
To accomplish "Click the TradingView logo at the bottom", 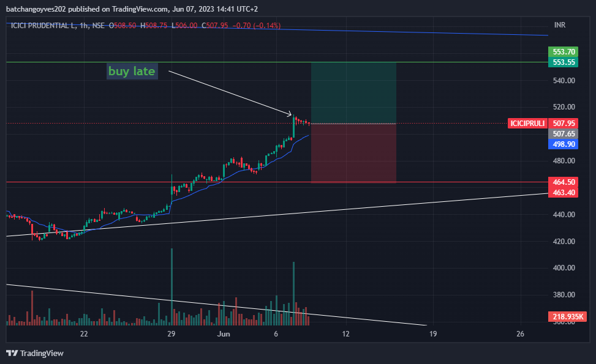I will [35, 353].
